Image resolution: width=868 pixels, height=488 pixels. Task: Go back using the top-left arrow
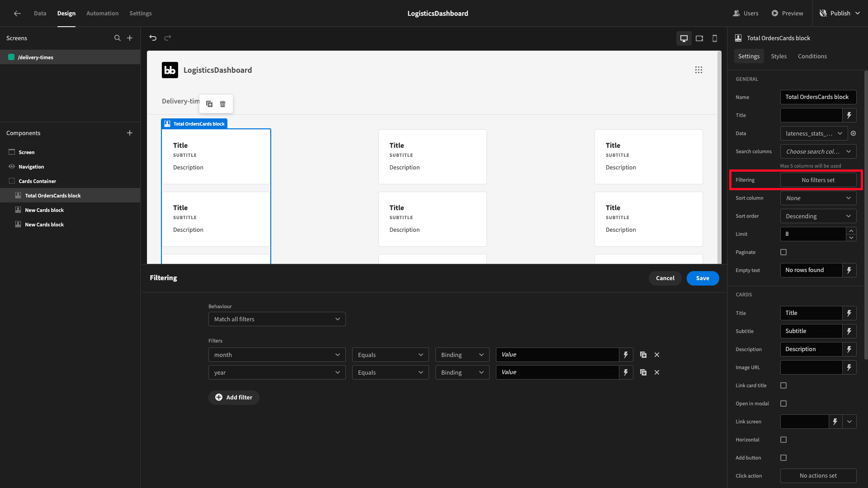(17, 14)
